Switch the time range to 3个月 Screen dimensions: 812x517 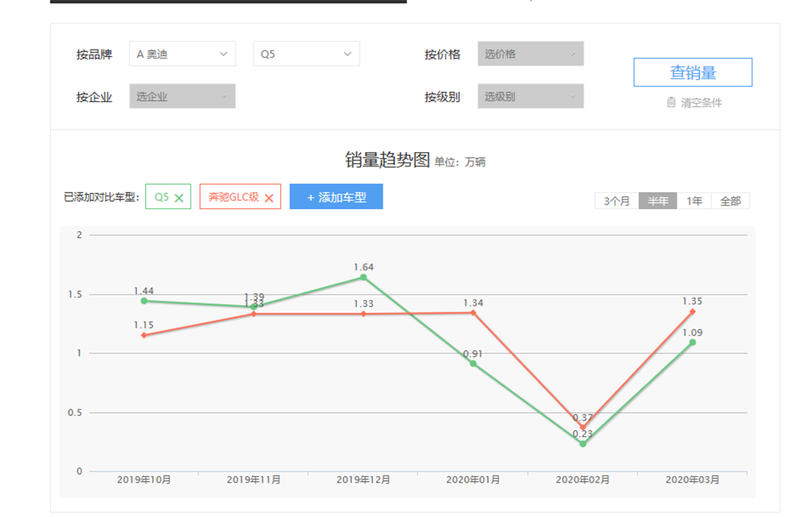617,201
